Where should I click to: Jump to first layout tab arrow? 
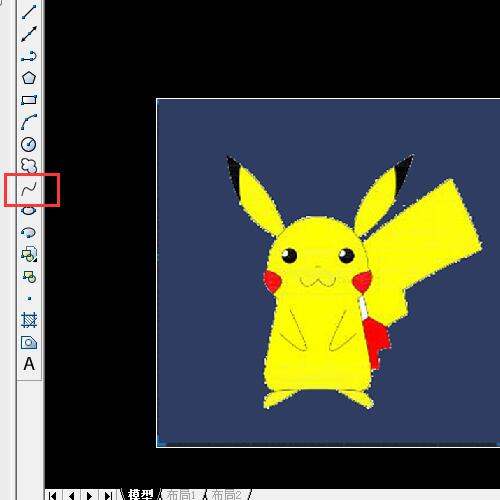52,496
